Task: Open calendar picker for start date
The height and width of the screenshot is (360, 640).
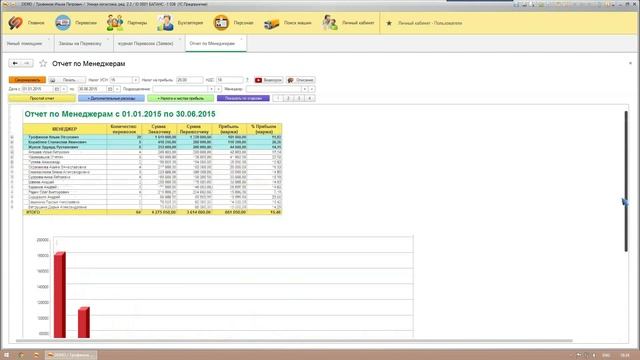Action: pos(57,89)
